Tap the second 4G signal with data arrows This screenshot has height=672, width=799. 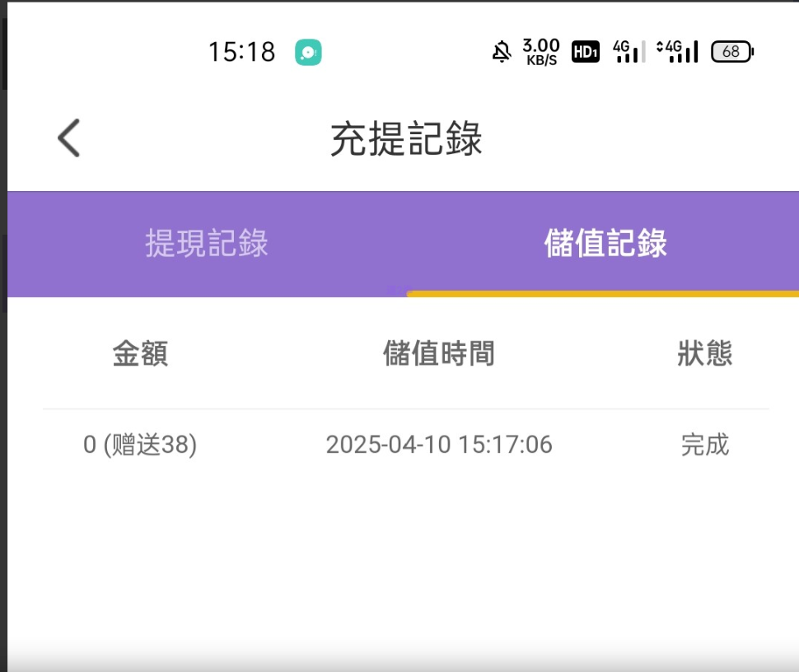[677, 51]
